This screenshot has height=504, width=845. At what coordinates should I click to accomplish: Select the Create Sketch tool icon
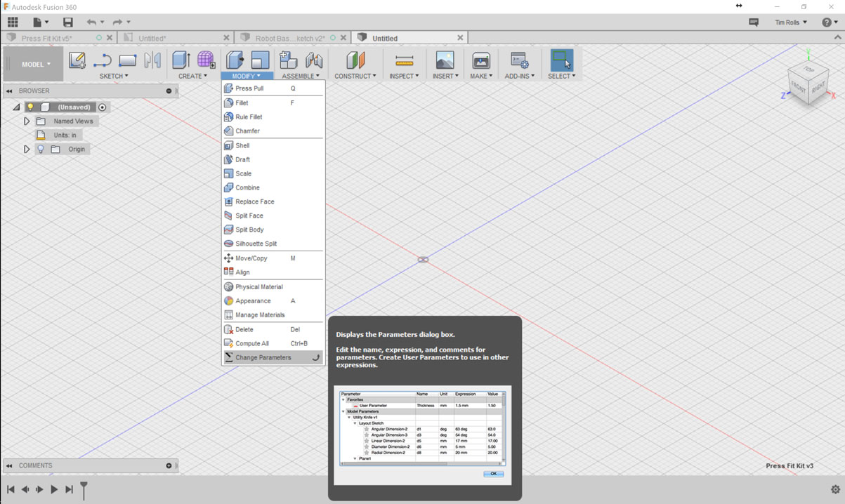click(x=77, y=60)
